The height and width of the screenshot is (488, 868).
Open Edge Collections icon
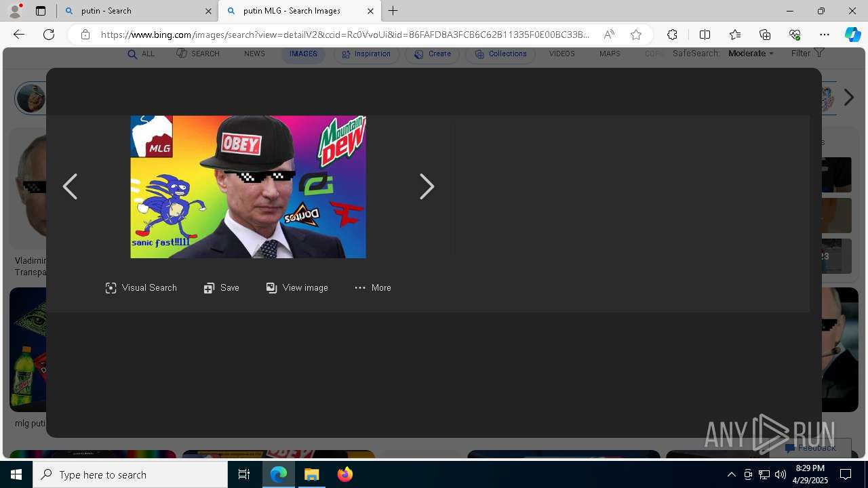point(765,35)
